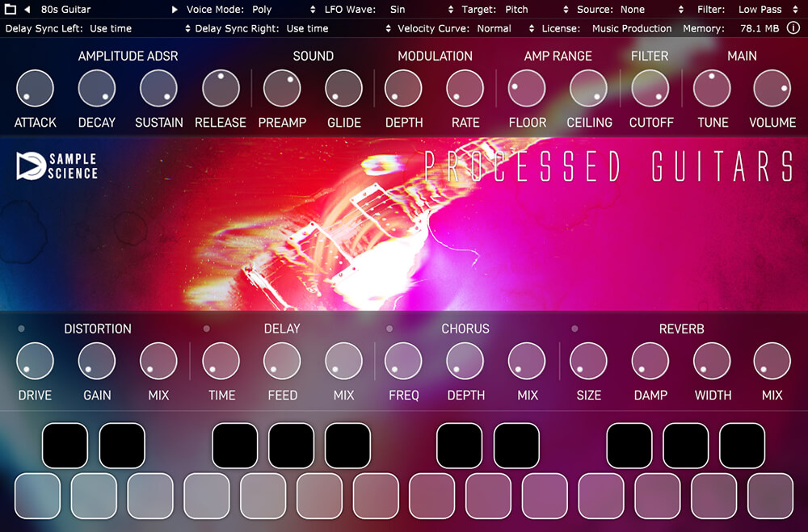Screen dimensions: 808x532
Task: Click the Tune knob
Action: tap(712, 89)
